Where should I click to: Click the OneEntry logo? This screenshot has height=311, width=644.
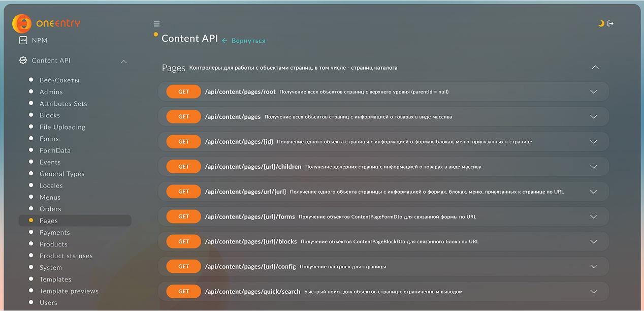click(46, 23)
